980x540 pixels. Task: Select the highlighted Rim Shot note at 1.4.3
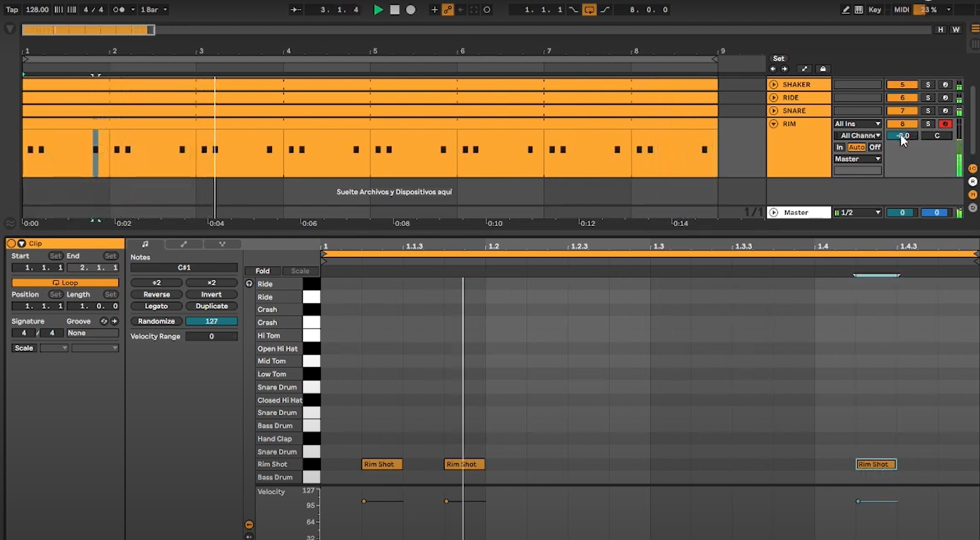click(875, 464)
